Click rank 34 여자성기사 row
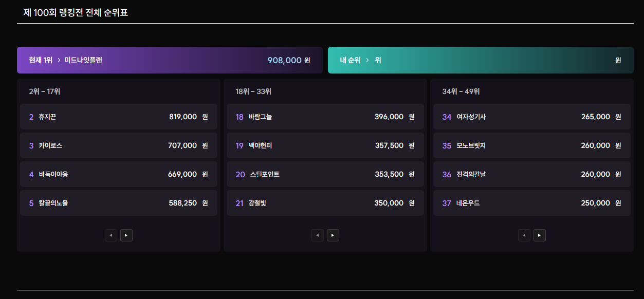 point(531,117)
